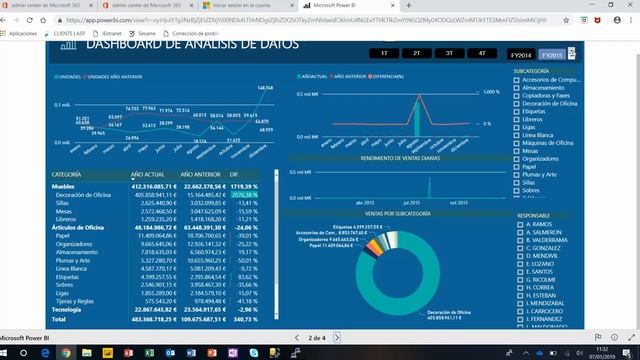Viewport: 640px width, 360px height.
Task: Filter by quarter 3T button
Action: (x=449, y=53)
